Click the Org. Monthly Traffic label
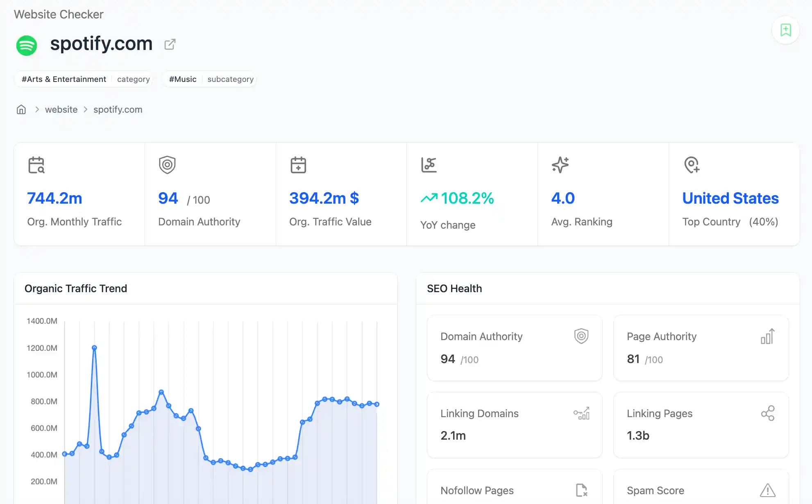Screen dimensions: 812x504 pyautogui.click(x=75, y=222)
